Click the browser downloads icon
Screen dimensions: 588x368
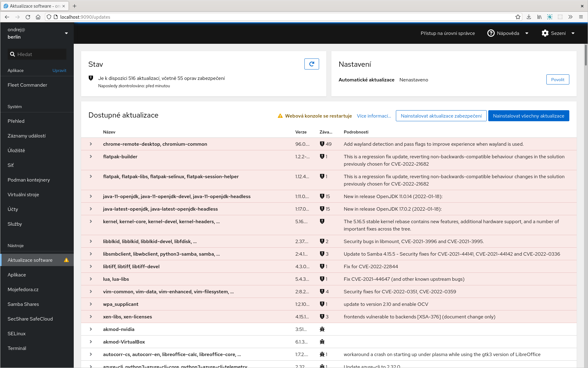click(529, 17)
